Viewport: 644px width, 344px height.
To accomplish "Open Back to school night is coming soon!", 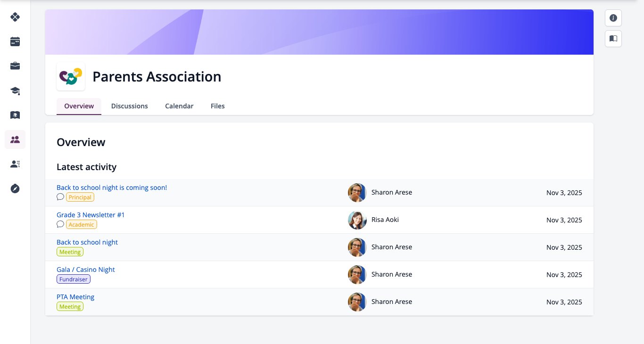I will pos(112,188).
